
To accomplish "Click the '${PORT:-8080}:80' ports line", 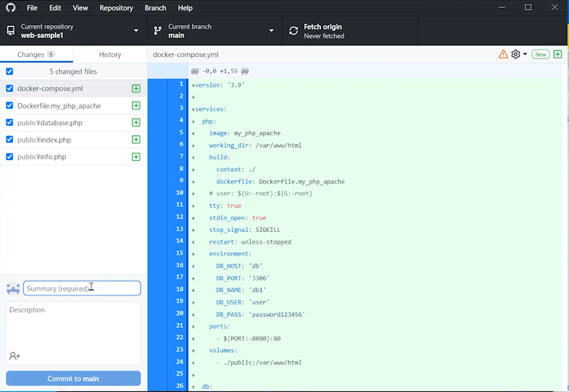I will 375,339.
